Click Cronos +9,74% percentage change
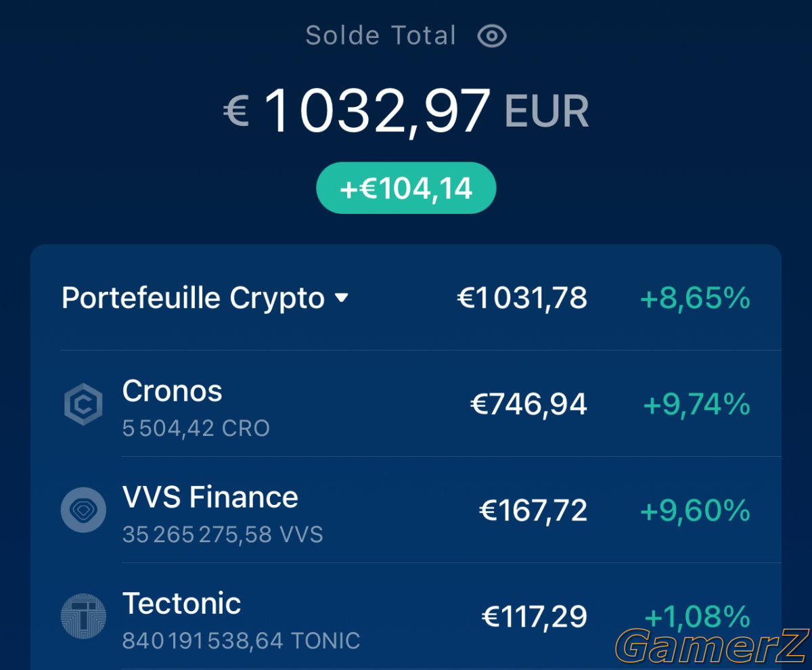The height and width of the screenshot is (670, 812). point(696,405)
